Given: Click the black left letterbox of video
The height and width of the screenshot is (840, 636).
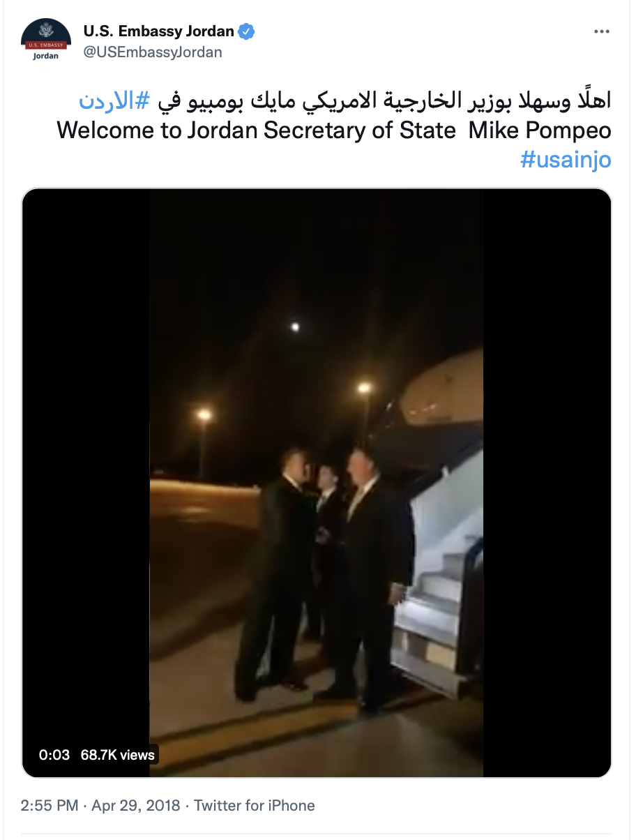Looking at the screenshot, I should 86,483.
